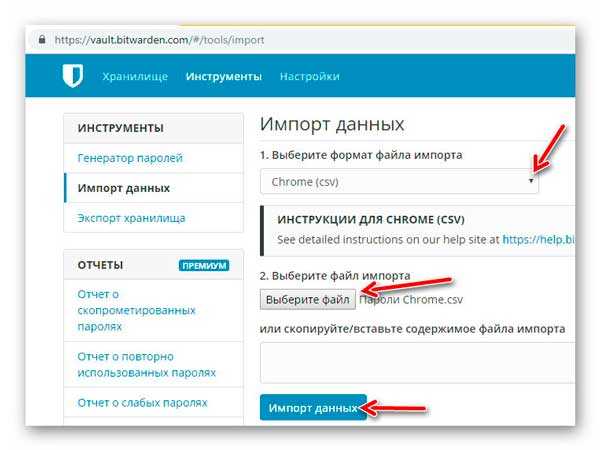The image size is (600, 450).
Task: Click the blue Импорт данных button
Action: pos(313,408)
